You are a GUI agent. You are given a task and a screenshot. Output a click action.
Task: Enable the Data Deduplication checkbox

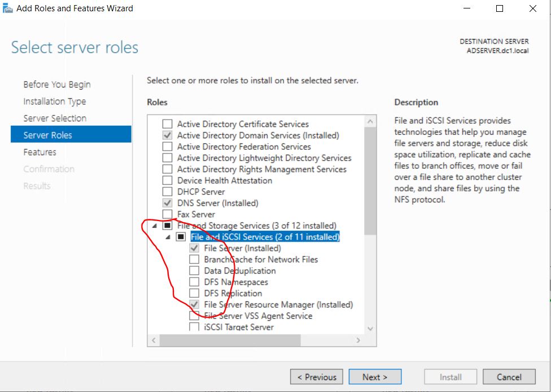pos(194,271)
